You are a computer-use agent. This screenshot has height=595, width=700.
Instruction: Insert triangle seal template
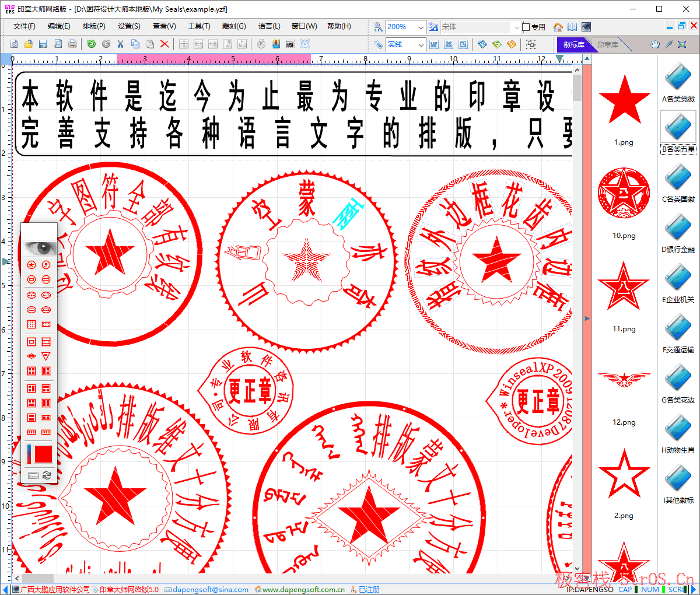point(46,356)
